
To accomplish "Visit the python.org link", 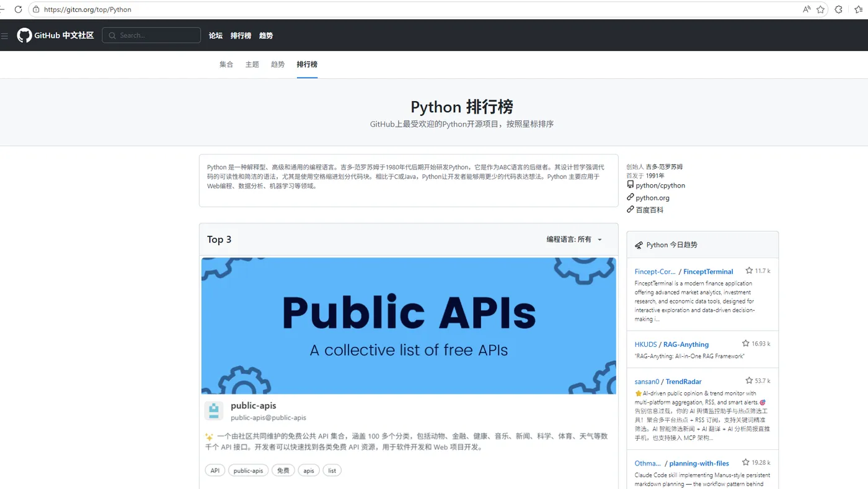I will pyautogui.click(x=652, y=198).
